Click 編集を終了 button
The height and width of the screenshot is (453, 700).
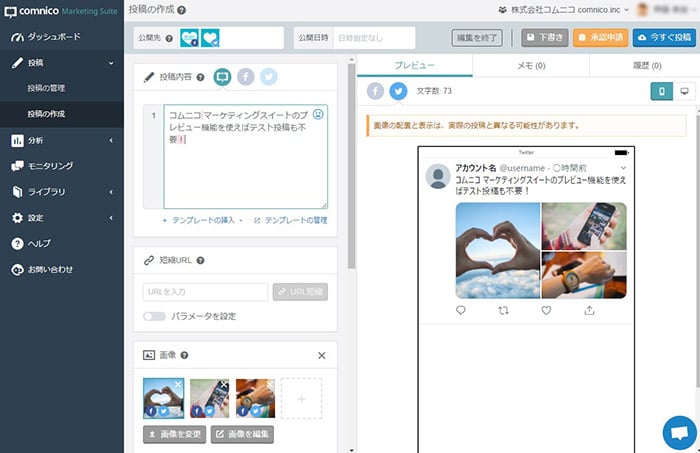click(x=477, y=38)
